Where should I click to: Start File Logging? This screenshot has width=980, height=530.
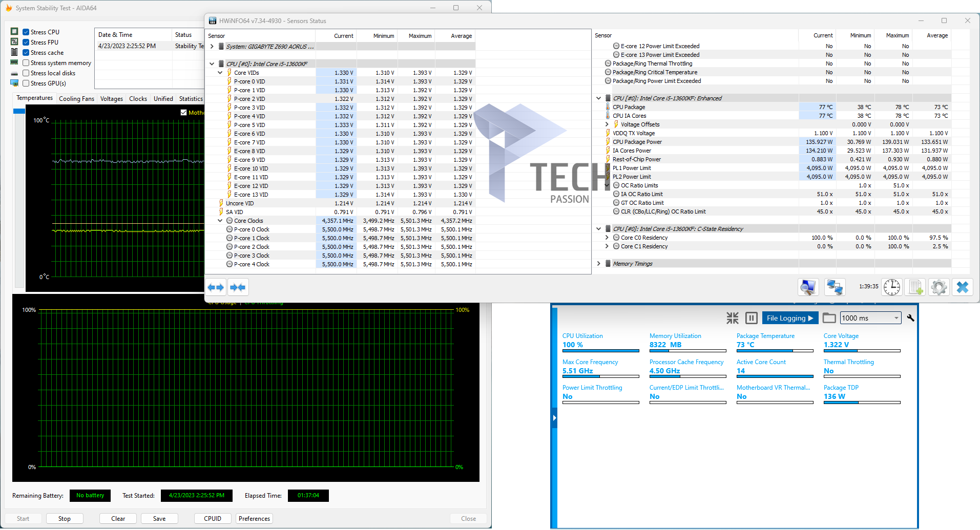point(789,318)
